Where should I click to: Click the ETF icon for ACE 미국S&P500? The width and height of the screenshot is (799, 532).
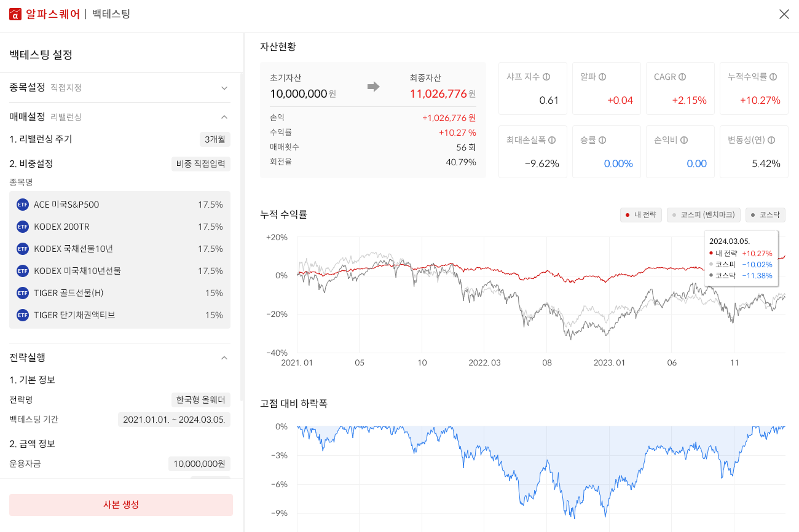pyautogui.click(x=23, y=205)
